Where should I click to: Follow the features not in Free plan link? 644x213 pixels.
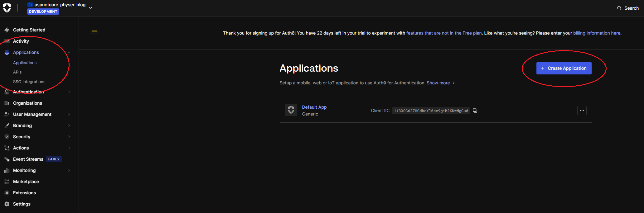pyautogui.click(x=444, y=33)
